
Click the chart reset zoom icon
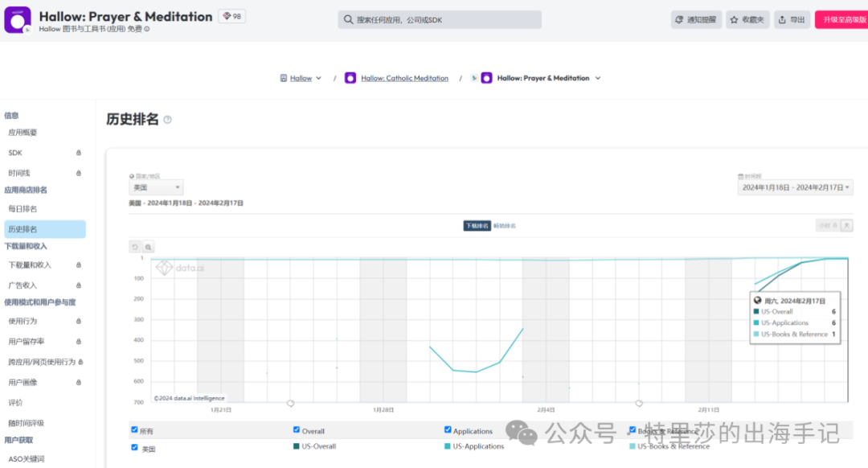point(135,247)
